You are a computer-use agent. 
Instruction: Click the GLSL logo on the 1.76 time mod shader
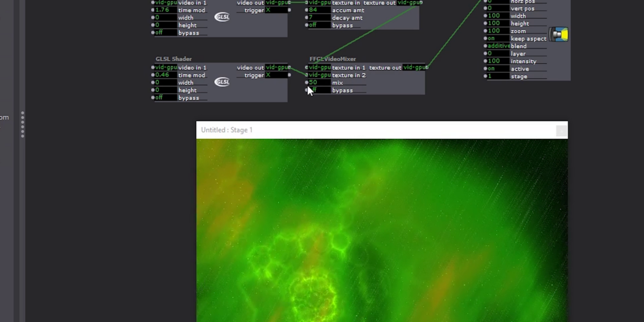pos(223,17)
